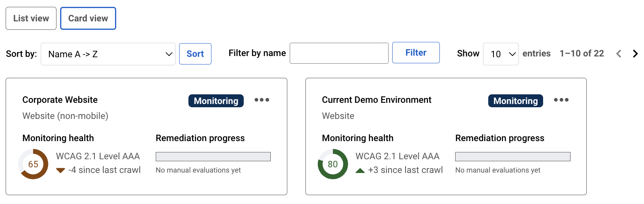This screenshot has height=204, width=644.
Task: Click the 80 health score donut chart
Action: click(x=332, y=164)
